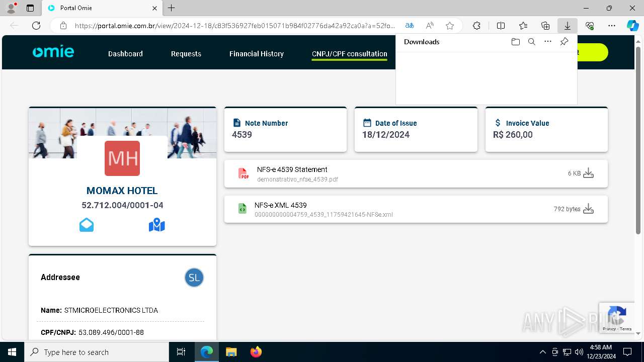Open browser Extensions menu
This screenshot has height=362, width=644.
(476, 26)
